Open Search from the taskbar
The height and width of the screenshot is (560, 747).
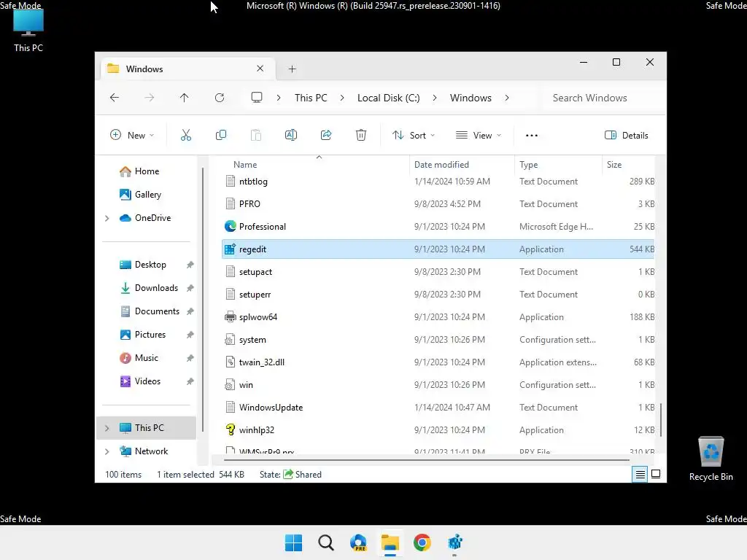326,542
